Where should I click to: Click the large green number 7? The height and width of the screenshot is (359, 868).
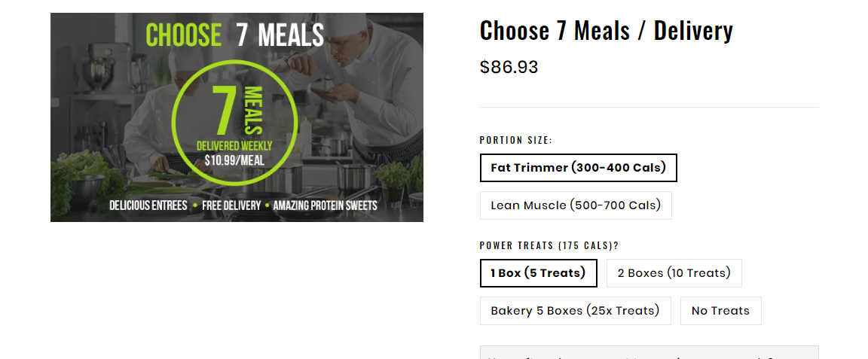point(226,110)
